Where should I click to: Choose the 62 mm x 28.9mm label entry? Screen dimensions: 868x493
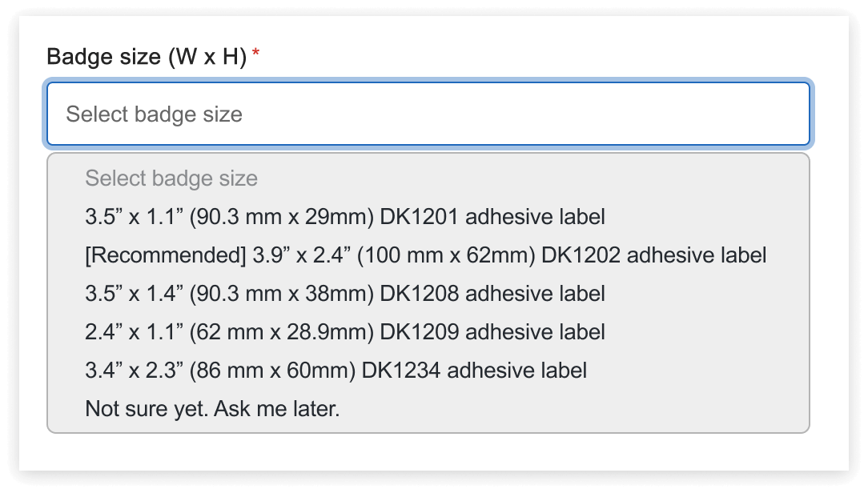(x=344, y=332)
